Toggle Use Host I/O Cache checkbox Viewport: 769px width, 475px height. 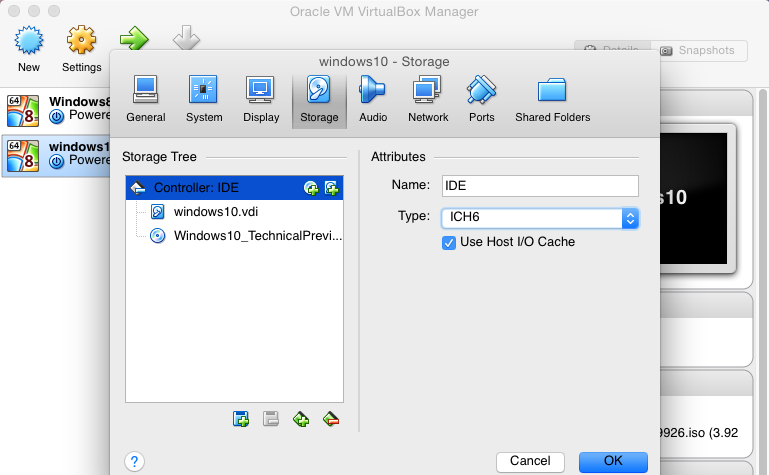[x=449, y=242]
